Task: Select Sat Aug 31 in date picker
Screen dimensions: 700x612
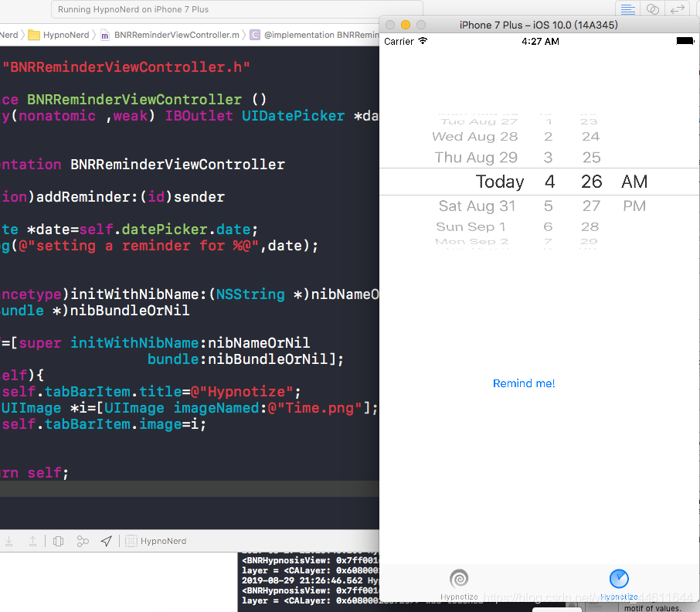Action: (x=477, y=206)
